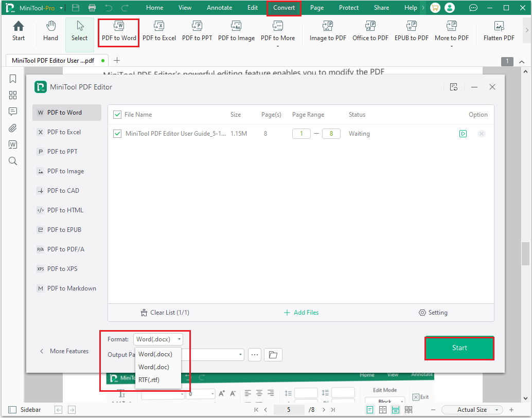This screenshot has height=418, width=532.
Task: Click the save icon in title bar
Action: [76, 8]
